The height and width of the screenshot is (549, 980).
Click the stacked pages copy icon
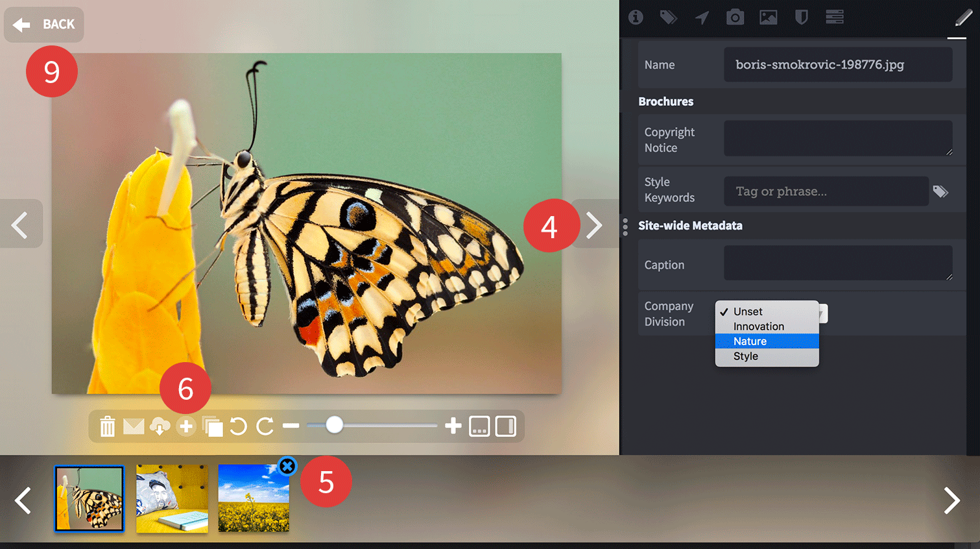(x=213, y=426)
